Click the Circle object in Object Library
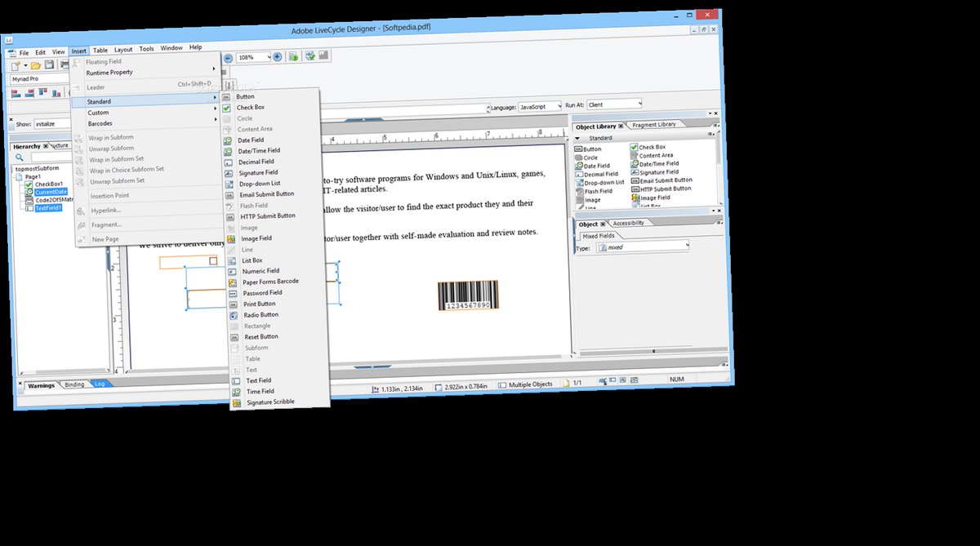The image size is (980, 546). (x=586, y=158)
